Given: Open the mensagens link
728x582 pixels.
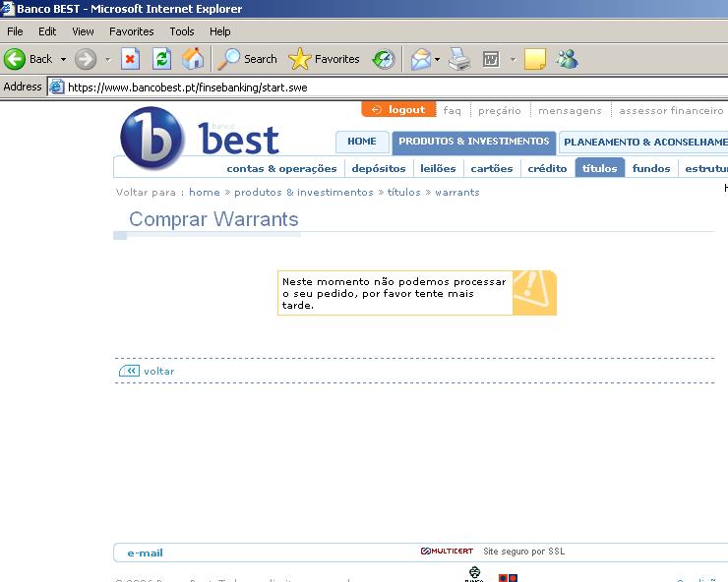Looking at the screenshot, I should 570,111.
